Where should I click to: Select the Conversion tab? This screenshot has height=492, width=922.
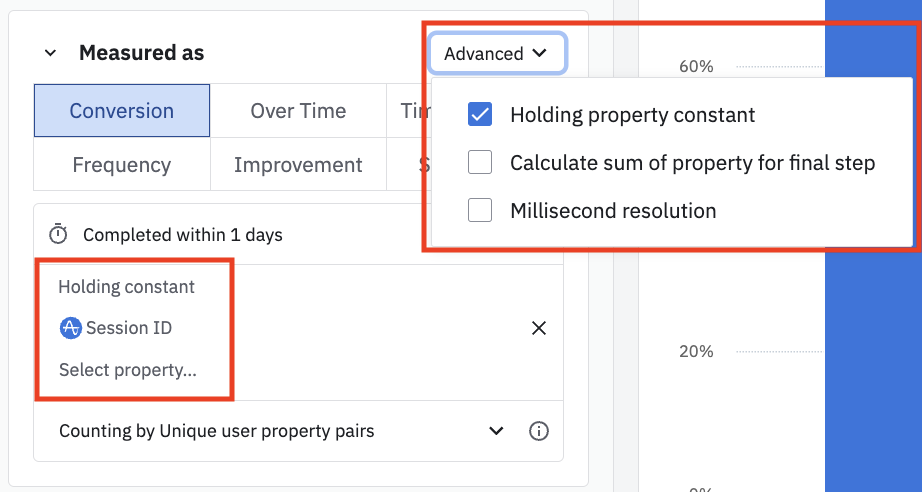121,110
